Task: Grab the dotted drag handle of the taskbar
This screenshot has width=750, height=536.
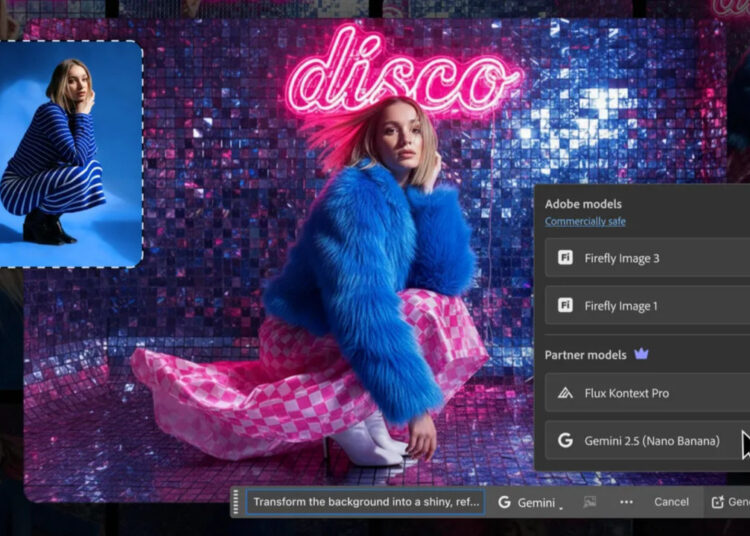Action: click(x=237, y=502)
